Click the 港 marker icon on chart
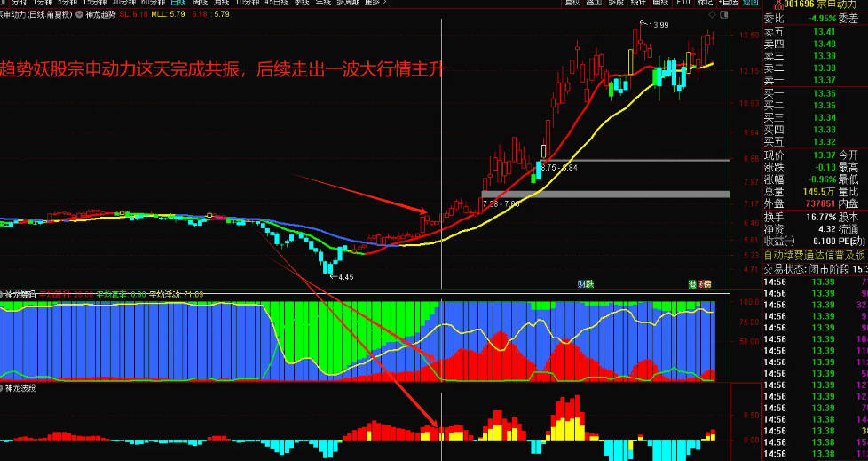 tap(692, 283)
